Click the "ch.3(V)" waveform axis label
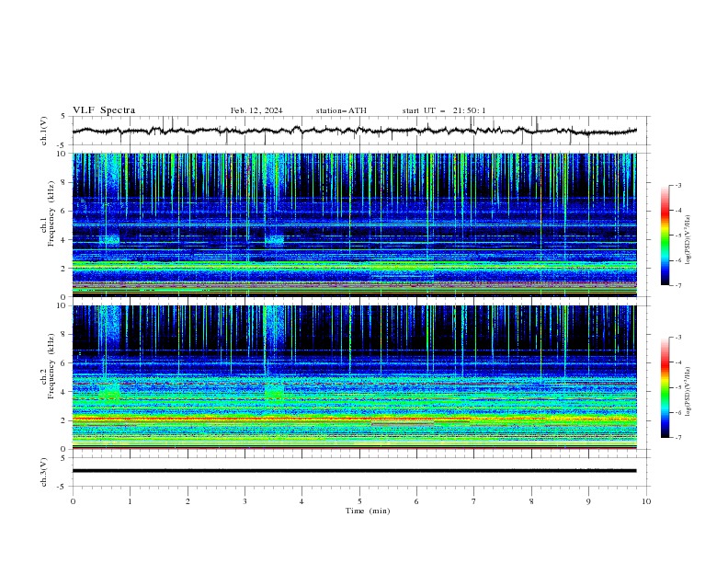This screenshot has height=563, width=728. pos(44,472)
